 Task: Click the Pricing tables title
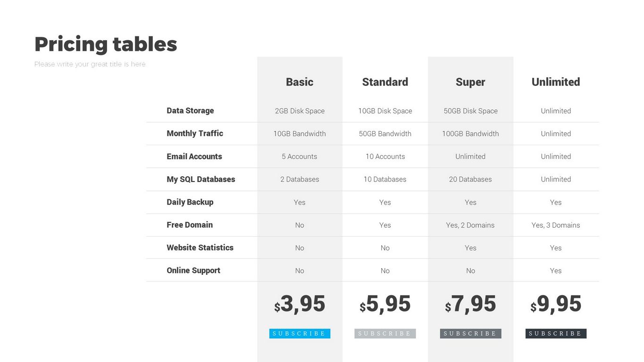(x=106, y=44)
